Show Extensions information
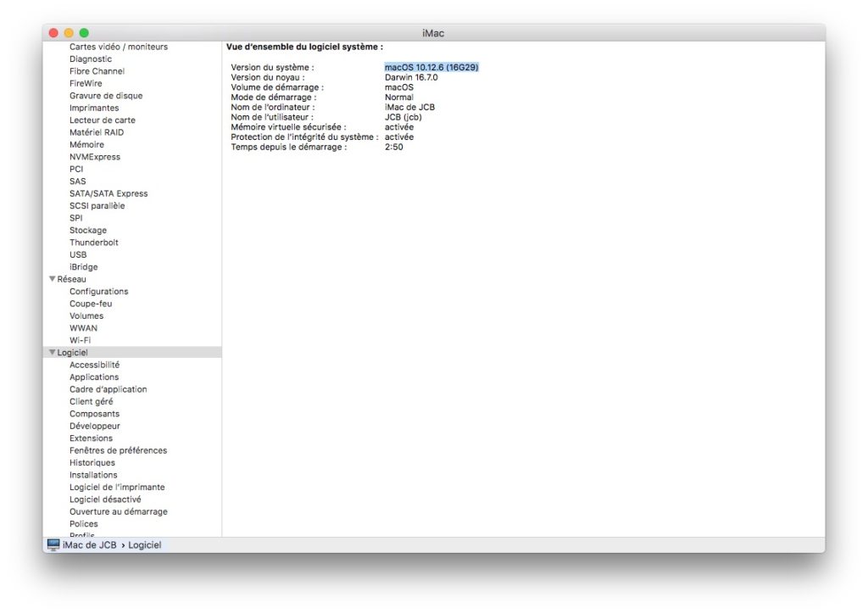 pyautogui.click(x=91, y=438)
